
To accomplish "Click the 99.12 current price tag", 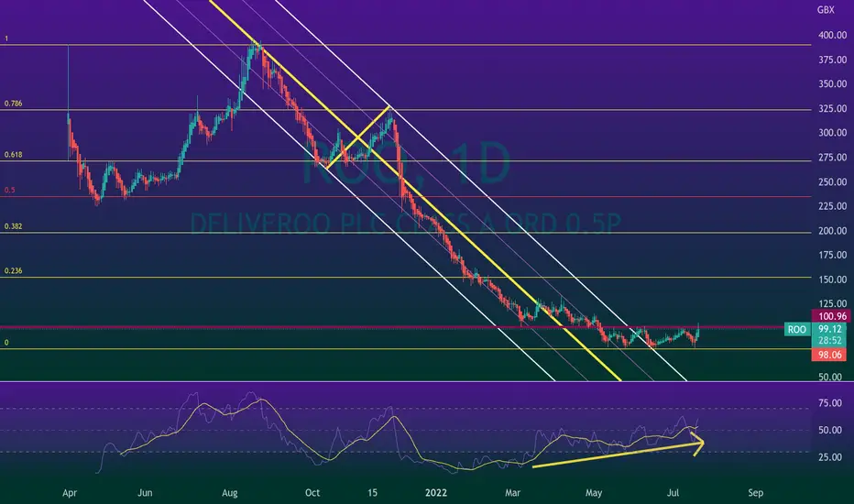I will click(x=830, y=329).
